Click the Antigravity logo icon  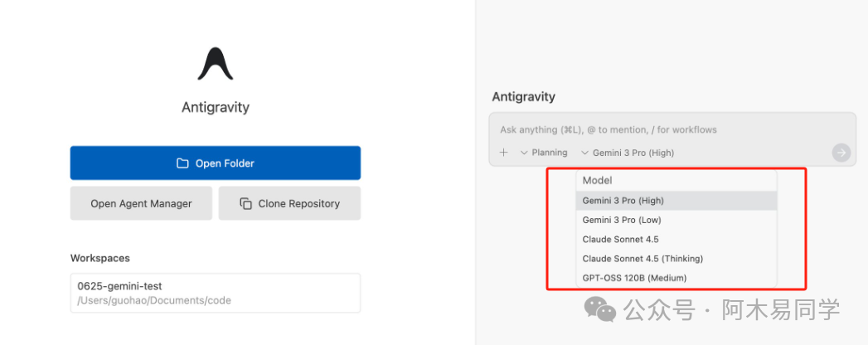pos(216,63)
